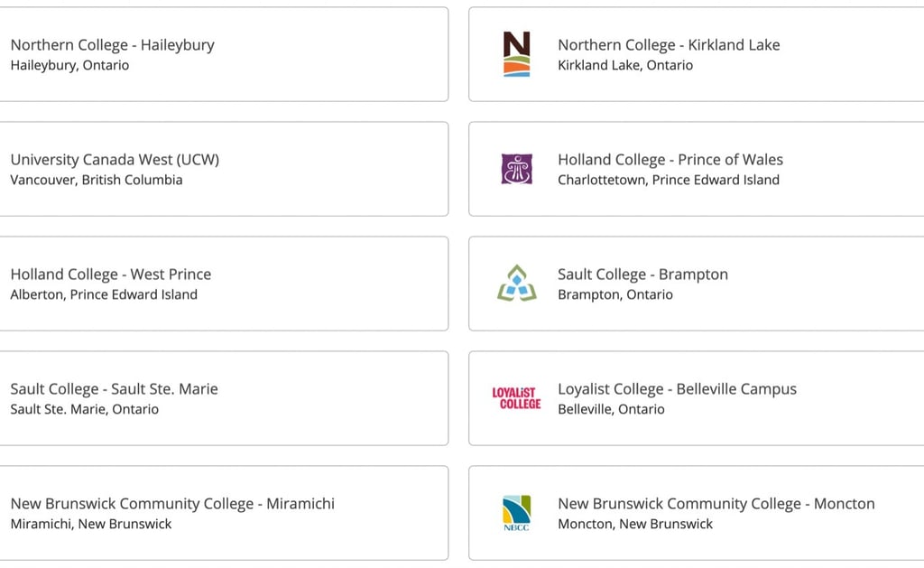The image size is (924, 568).
Task: Click the Vancouver, British Columbia subtitle
Action: [96, 180]
